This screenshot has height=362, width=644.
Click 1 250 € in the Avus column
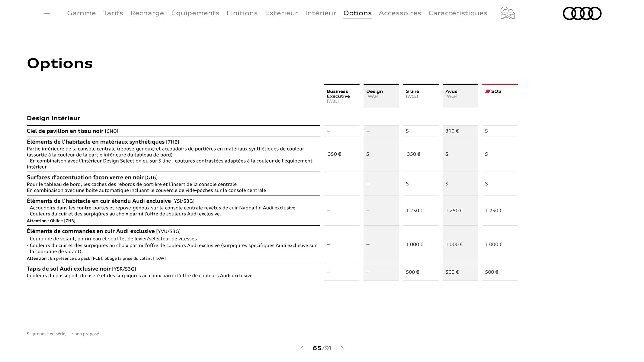click(x=454, y=211)
